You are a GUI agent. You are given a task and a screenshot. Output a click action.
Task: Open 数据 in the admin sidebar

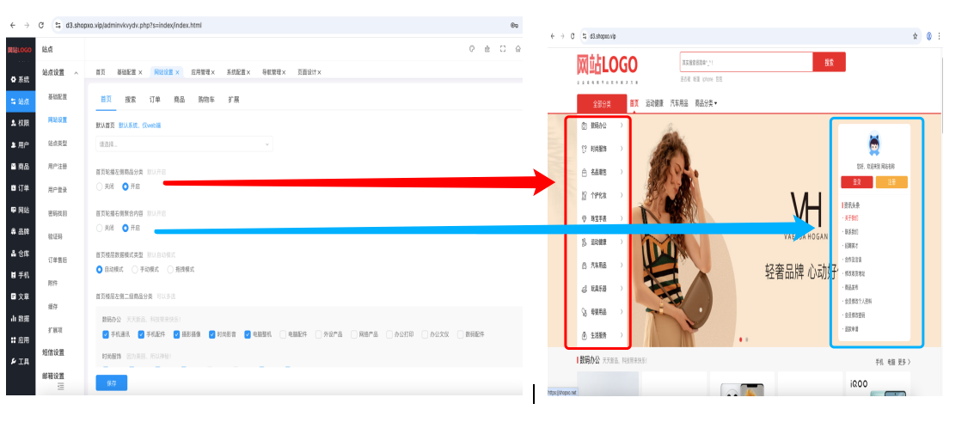pos(21,318)
